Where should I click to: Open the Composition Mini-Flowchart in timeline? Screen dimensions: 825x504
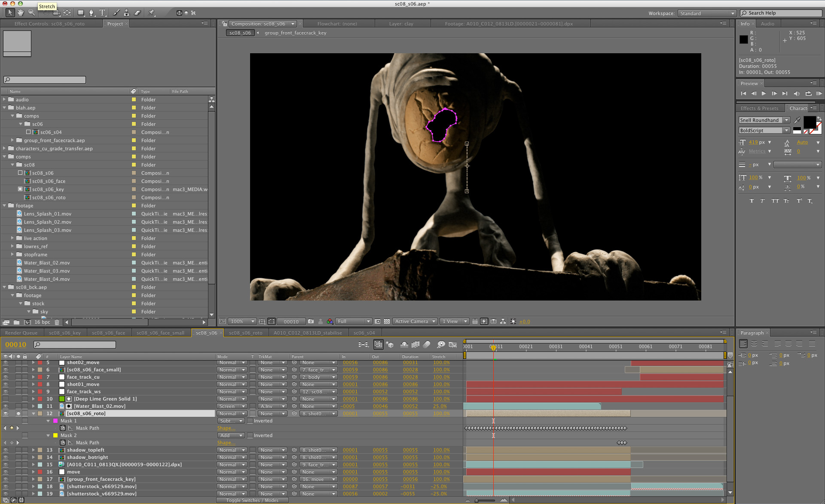click(363, 344)
